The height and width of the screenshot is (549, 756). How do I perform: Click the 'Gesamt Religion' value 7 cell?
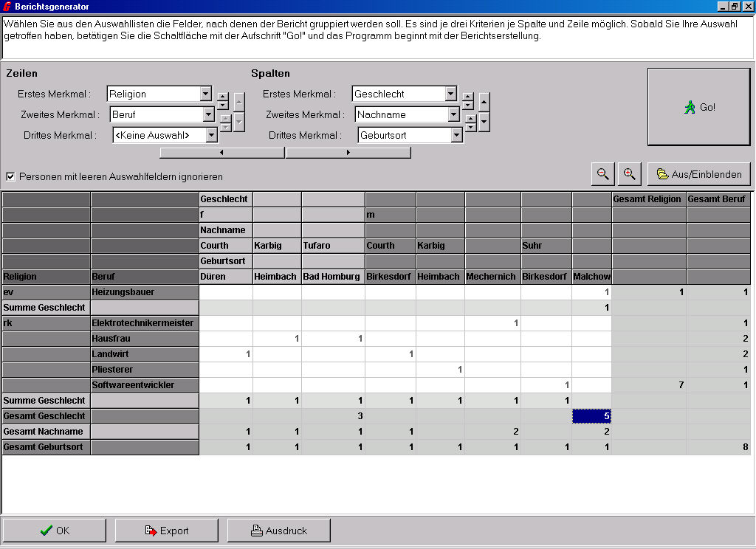point(649,384)
